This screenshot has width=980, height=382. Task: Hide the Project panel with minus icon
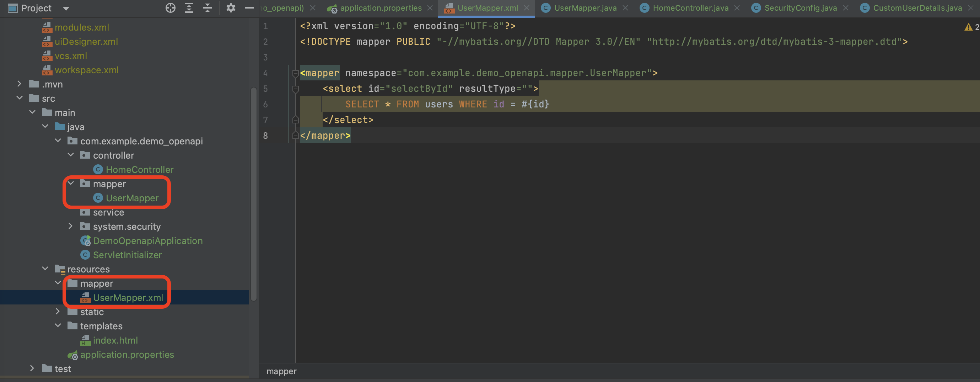[249, 8]
